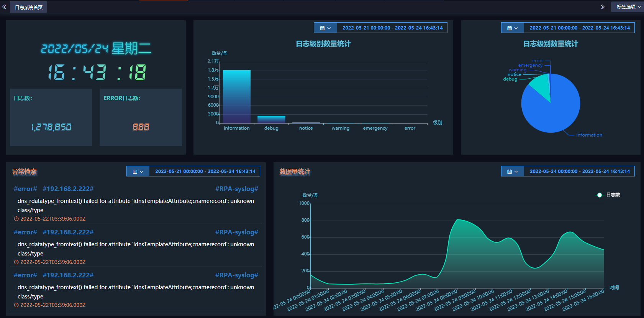This screenshot has height=318, width=644.
Task: Click notice label on bar chart axis
Action: pyautogui.click(x=306, y=128)
